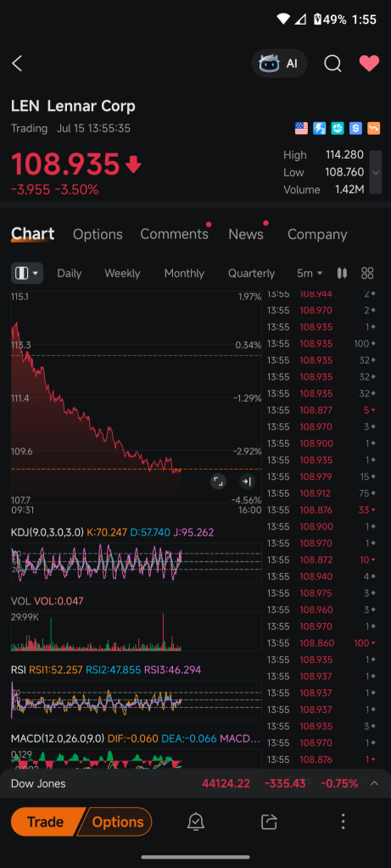Tap the LEN Lennar Corp title
Viewport: 391px width, 868px height.
coord(73,106)
